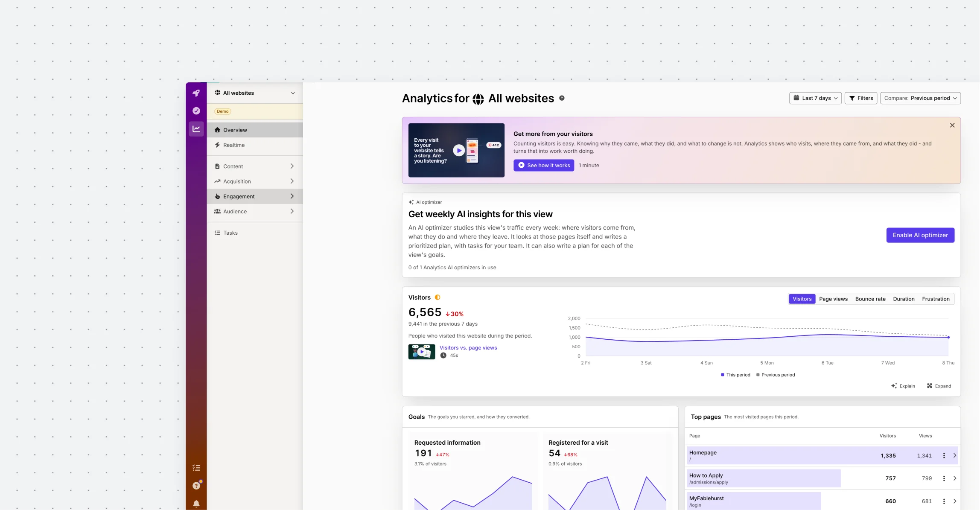Switch to the Frustration tab
Viewport: 980px width, 510px height.
pyautogui.click(x=936, y=299)
